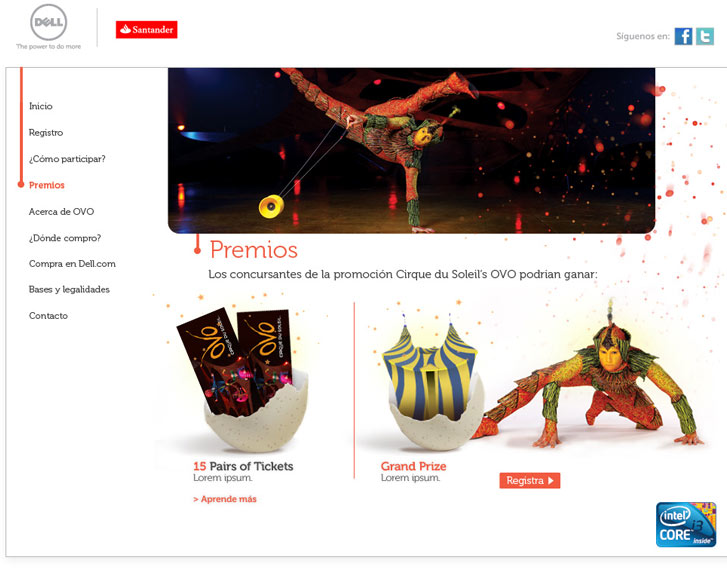Click the circus tent in eggshell image
Viewport: 727px width, 576px height.
click(x=432, y=383)
